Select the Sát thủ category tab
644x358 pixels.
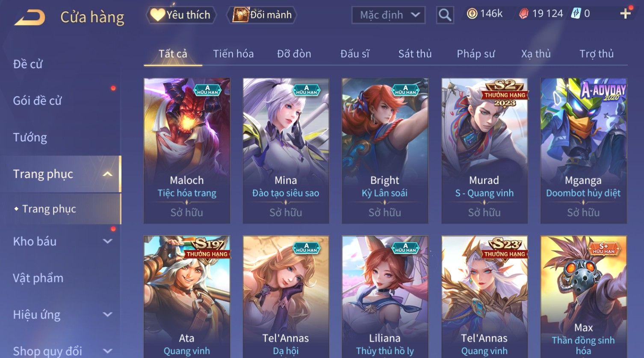pos(415,54)
